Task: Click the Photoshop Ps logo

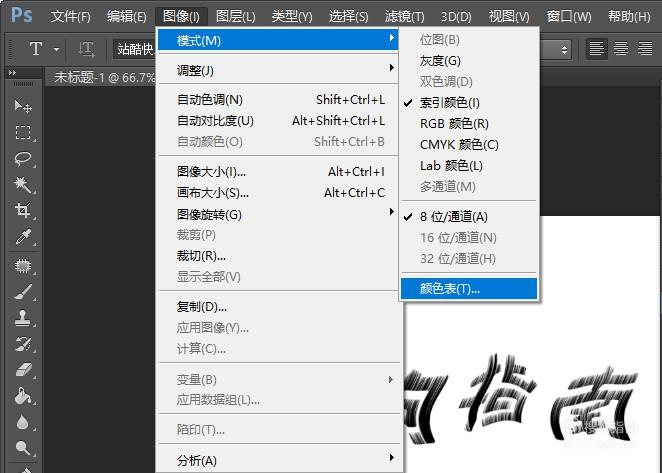Action: (21, 16)
